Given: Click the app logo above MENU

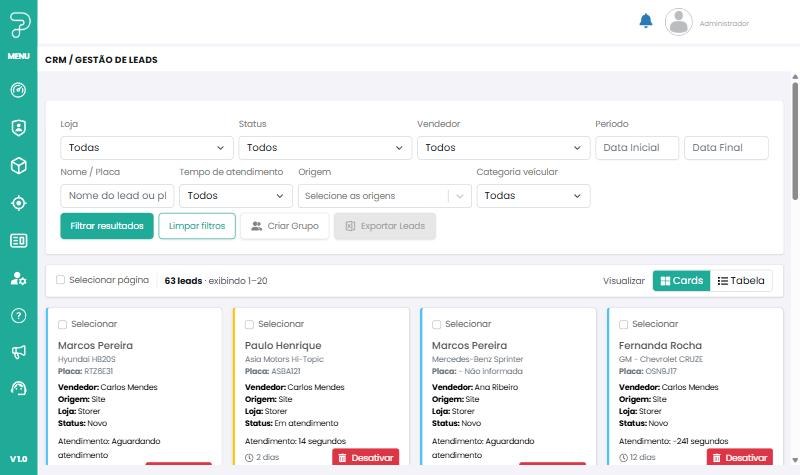Looking at the screenshot, I should point(19,24).
